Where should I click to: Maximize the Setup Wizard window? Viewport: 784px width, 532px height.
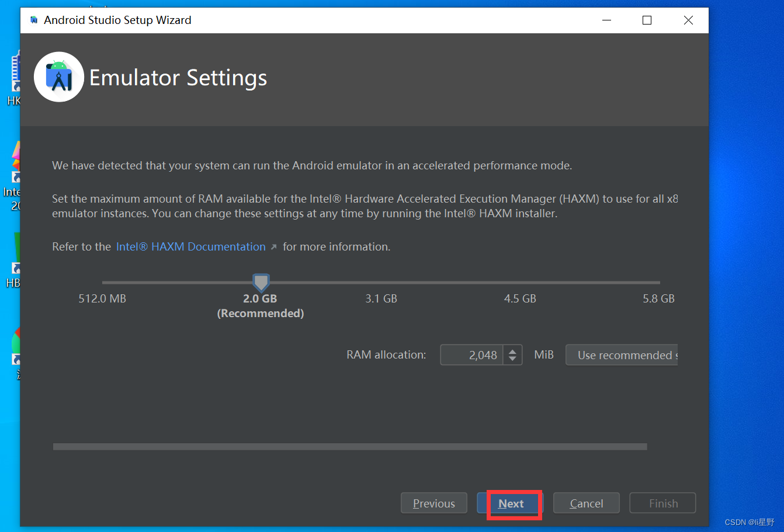[647, 20]
